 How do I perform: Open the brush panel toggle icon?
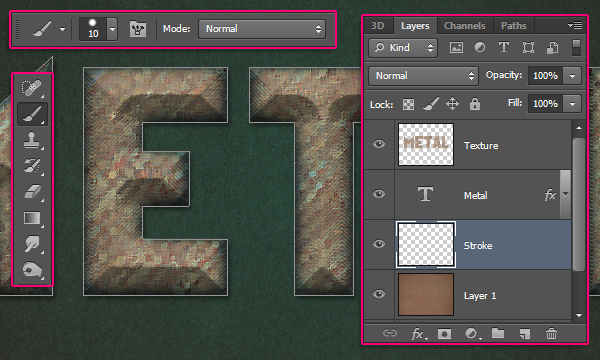(138, 29)
